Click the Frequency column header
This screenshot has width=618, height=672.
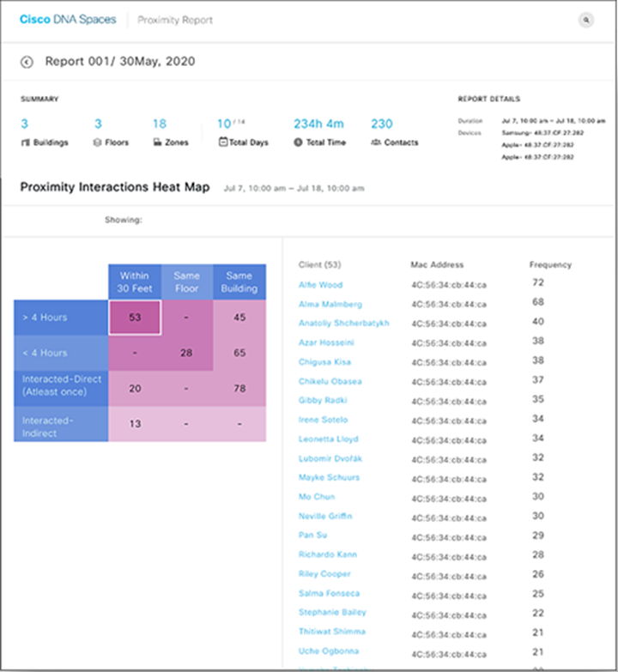550,264
